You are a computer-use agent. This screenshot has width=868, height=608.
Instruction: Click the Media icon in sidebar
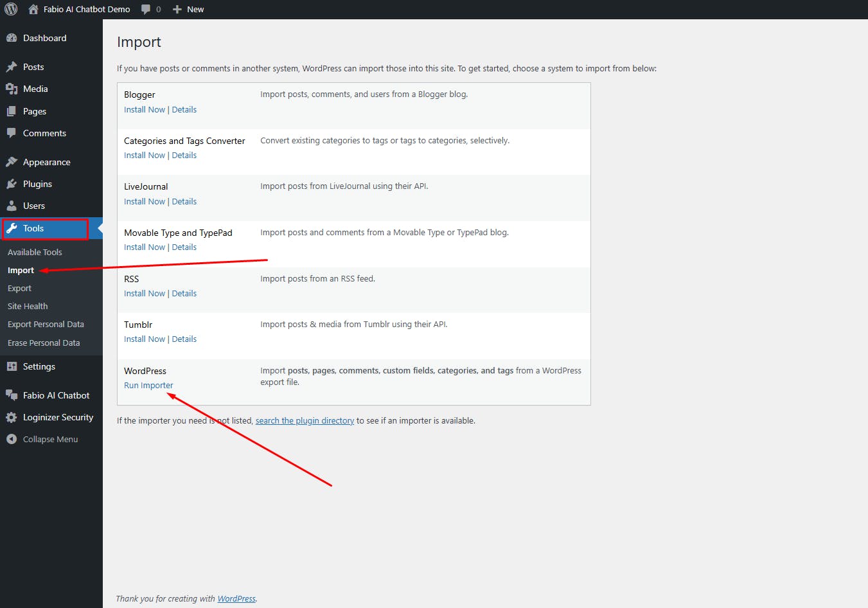(12, 89)
